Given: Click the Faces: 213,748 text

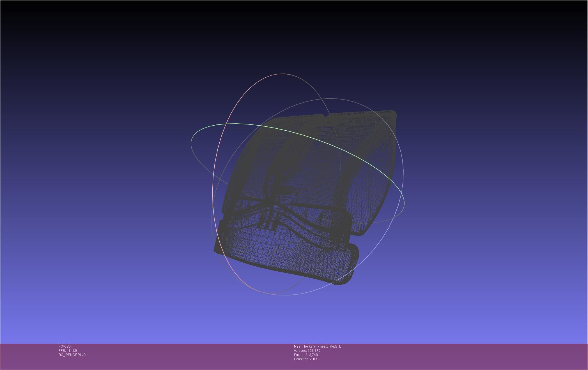Looking at the screenshot, I should click(306, 355).
